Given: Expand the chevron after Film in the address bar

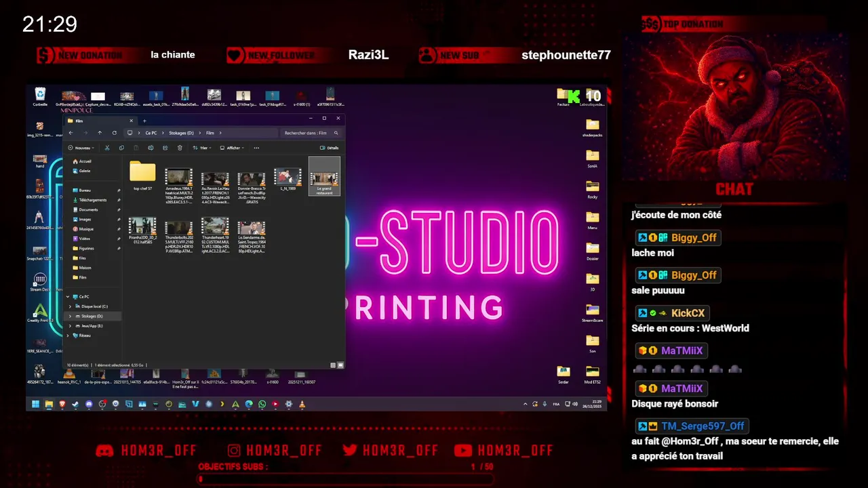Looking at the screenshot, I should 220,133.
